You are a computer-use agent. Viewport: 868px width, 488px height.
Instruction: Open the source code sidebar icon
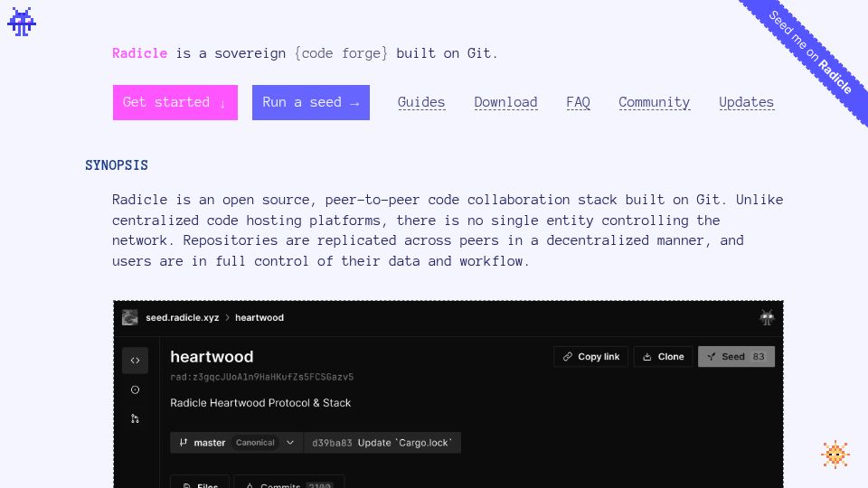click(135, 361)
